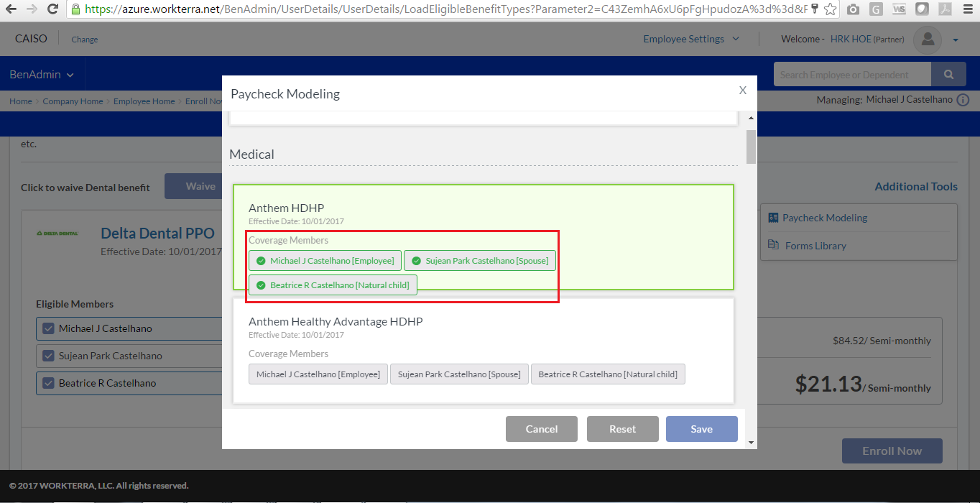Bookmark page with the star icon

(x=830, y=9)
